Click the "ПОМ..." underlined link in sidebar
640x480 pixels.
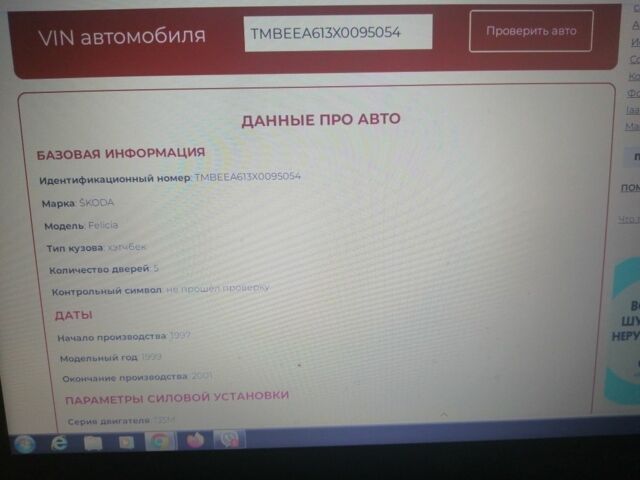click(x=629, y=188)
